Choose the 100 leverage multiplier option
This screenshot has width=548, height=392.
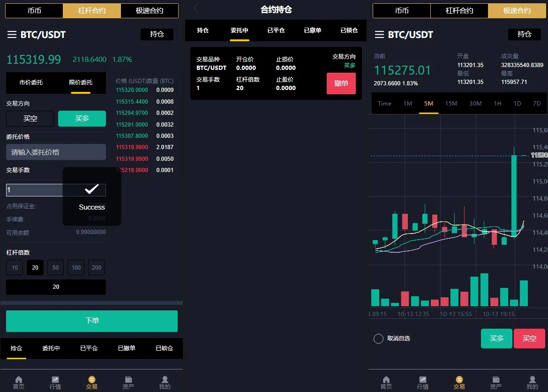(76, 268)
